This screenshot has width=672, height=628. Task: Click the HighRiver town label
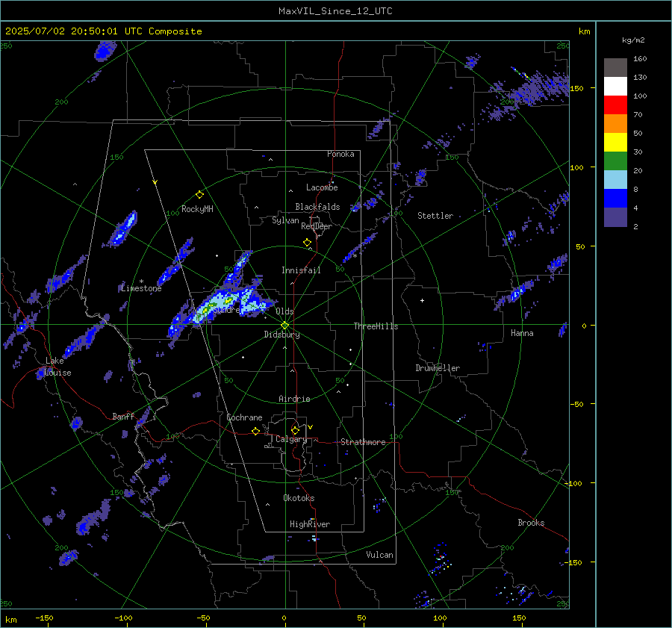tap(310, 524)
